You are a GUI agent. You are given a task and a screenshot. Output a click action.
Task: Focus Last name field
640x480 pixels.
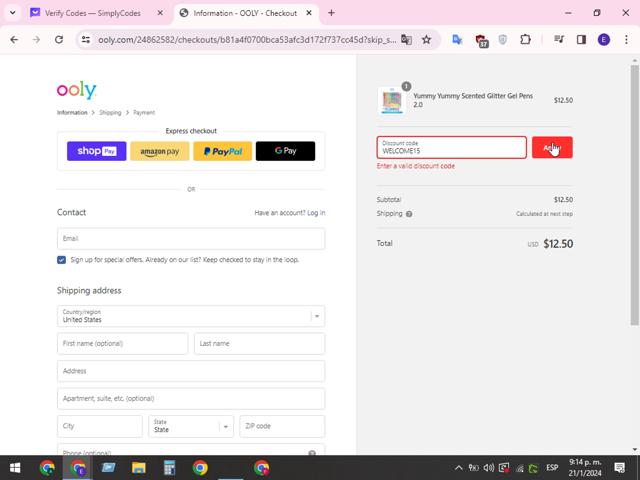pos(260,343)
